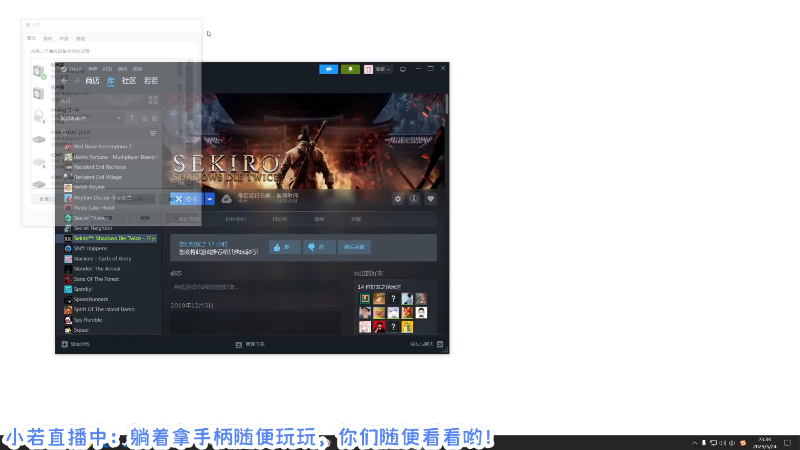The height and width of the screenshot is (450, 800).
Task: Open the 社区中心 community hub link
Action: tap(235, 219)
